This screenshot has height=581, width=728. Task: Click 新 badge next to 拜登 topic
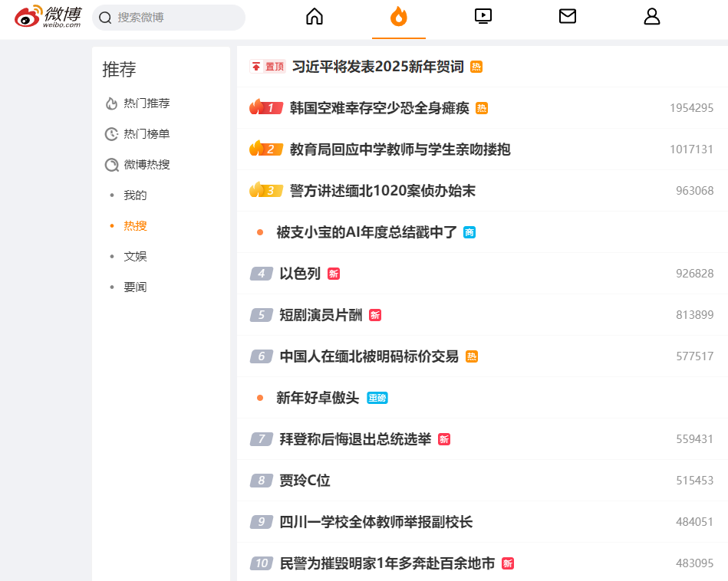pos(444,439)
